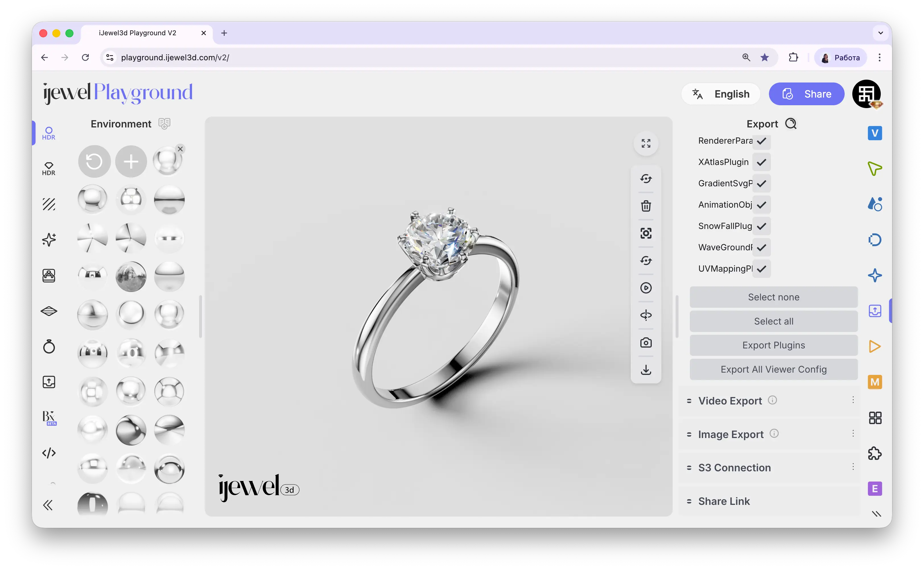Screen dimensions: 924x570
Task: Show Video Export info tooltip icon
Action: 772,400
